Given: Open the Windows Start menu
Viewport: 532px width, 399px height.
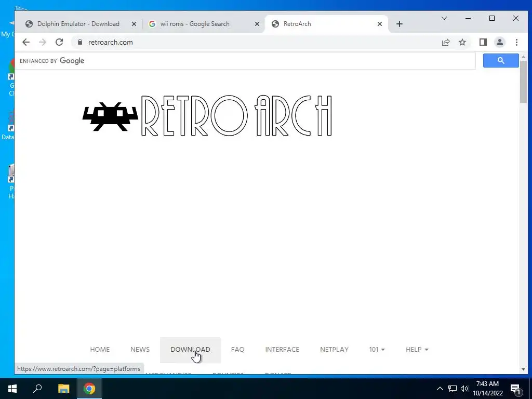Looking at the screenshot, I should click(x=12, y=389).
